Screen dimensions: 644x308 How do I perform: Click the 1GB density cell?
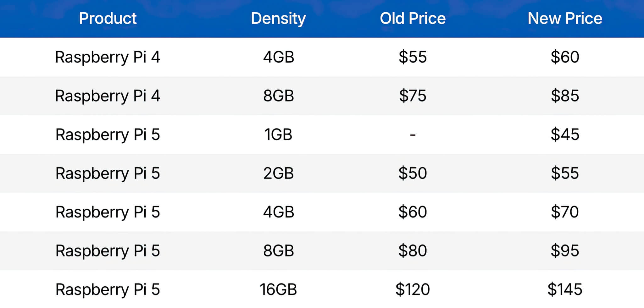[x=278, y=135]
